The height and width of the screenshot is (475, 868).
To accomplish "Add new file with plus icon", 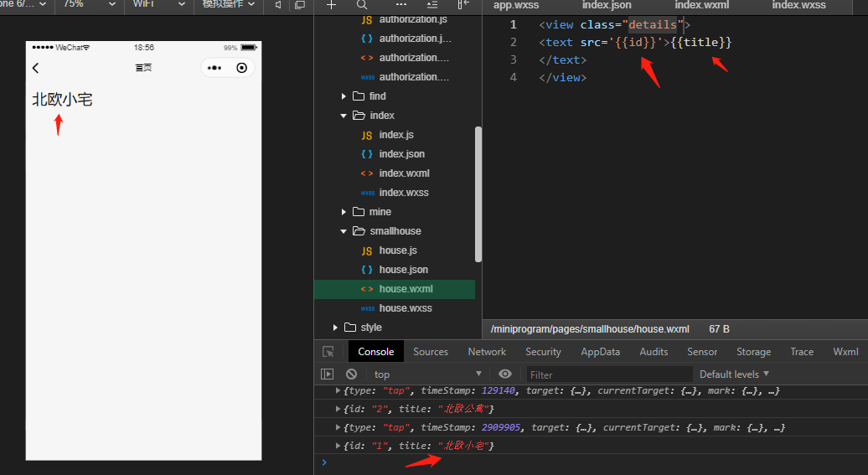I will (x=331, y=5).
